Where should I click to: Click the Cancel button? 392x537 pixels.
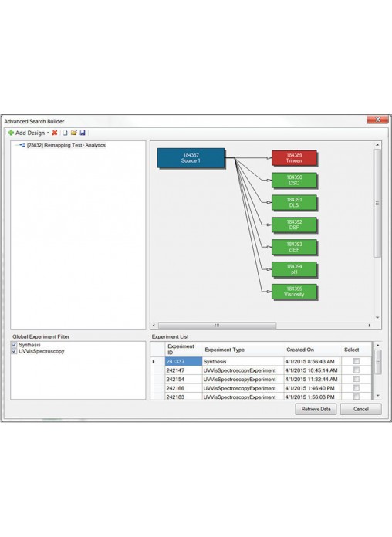pyautogui.click(x=361, y=409)
